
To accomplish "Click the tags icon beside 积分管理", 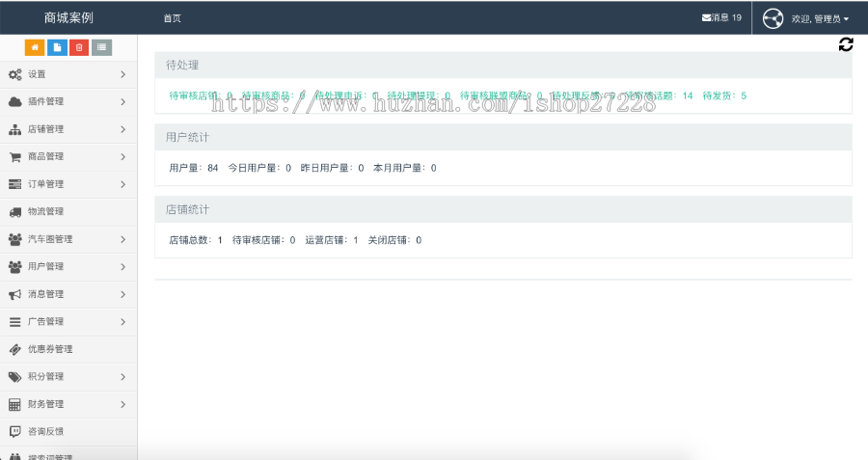I will click(14, 377).
